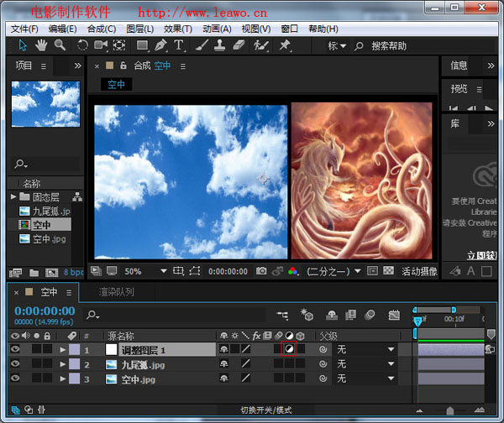
Task: Toggle adjustment layer switch on 调整图层 1
Action: pyautogui.click(x=289, y=349)
